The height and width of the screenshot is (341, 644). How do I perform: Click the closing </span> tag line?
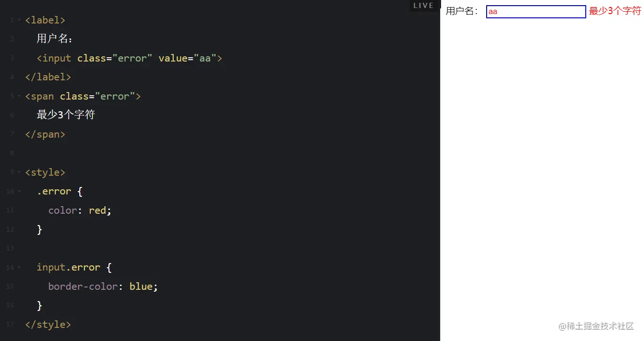(x=45, y=134)
